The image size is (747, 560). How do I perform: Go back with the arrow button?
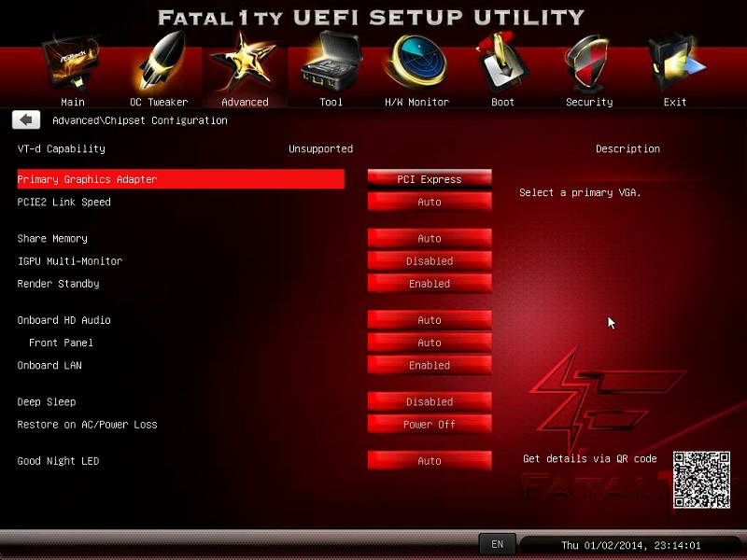click(x=26, y=120)
